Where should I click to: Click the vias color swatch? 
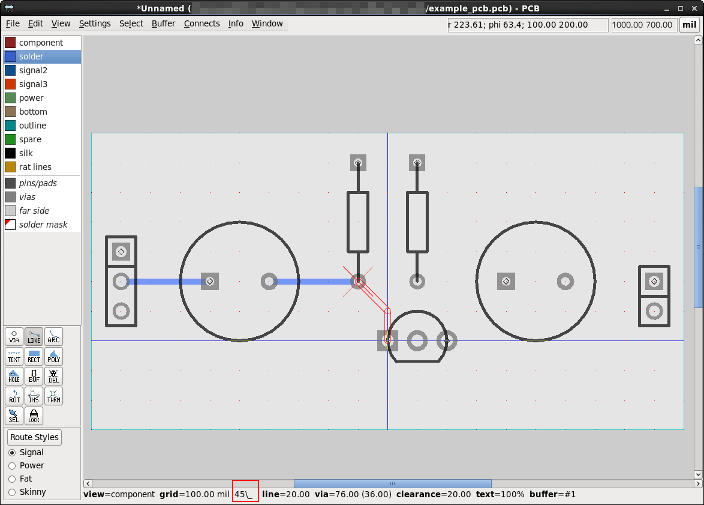pos(10,197)
